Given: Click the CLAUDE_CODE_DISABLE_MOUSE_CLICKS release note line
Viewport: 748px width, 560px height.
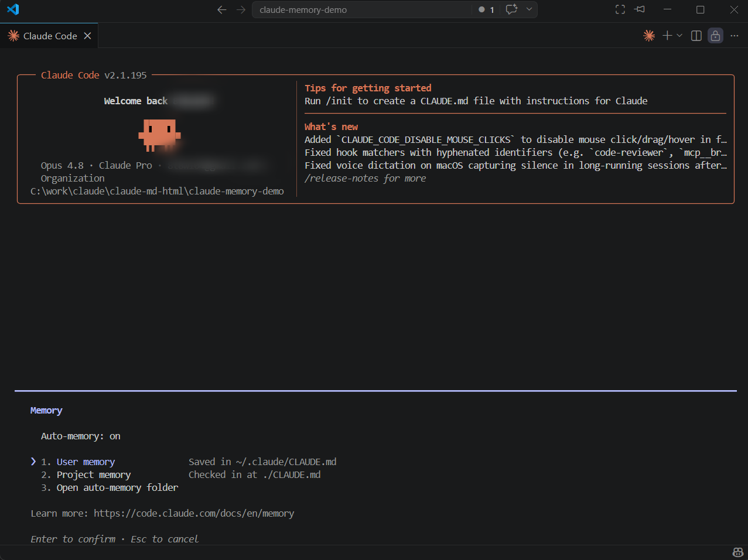Looking at the screenshot, I should [x=515, y=140].
